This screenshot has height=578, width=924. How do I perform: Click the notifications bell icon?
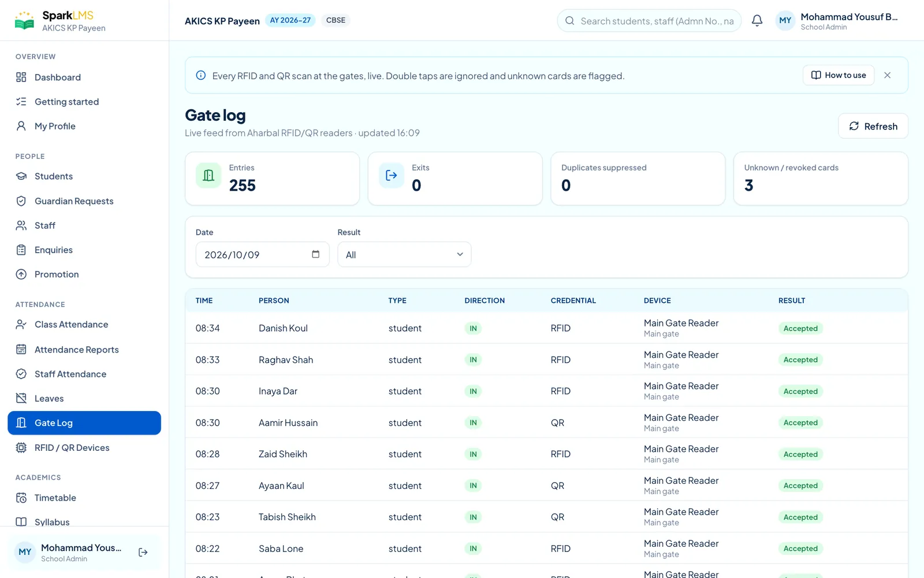[757, 21]
